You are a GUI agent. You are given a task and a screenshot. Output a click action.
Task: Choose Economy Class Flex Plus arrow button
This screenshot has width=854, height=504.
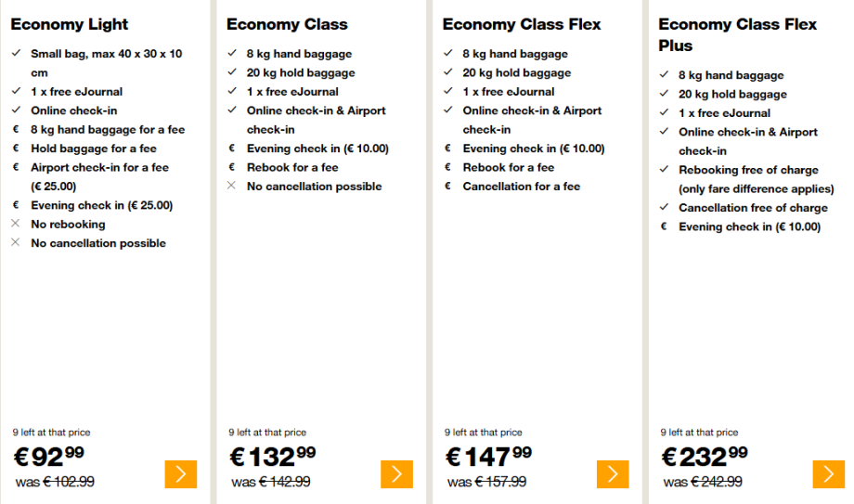(828, 473)
